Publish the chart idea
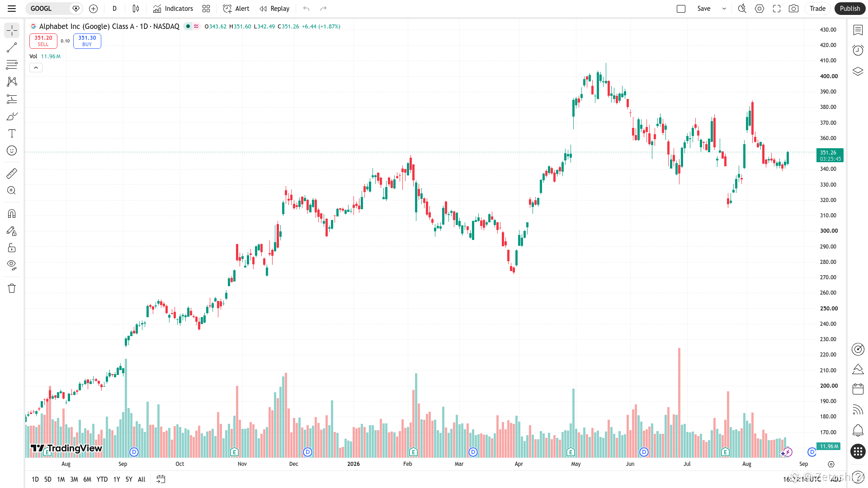 click(850, 9)
